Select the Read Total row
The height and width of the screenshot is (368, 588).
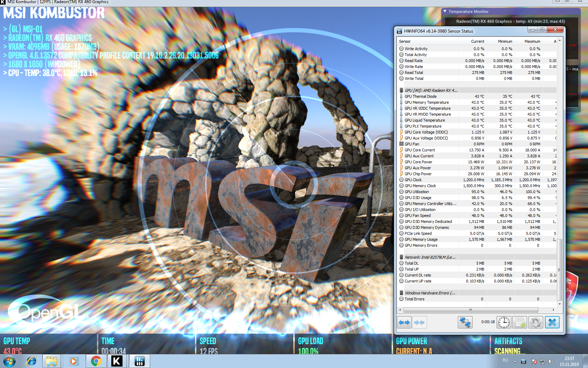pos(477,73)
